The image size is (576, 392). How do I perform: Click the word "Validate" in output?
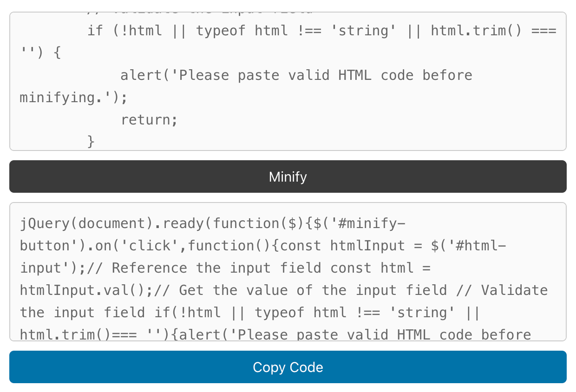[x=514, y=290]
